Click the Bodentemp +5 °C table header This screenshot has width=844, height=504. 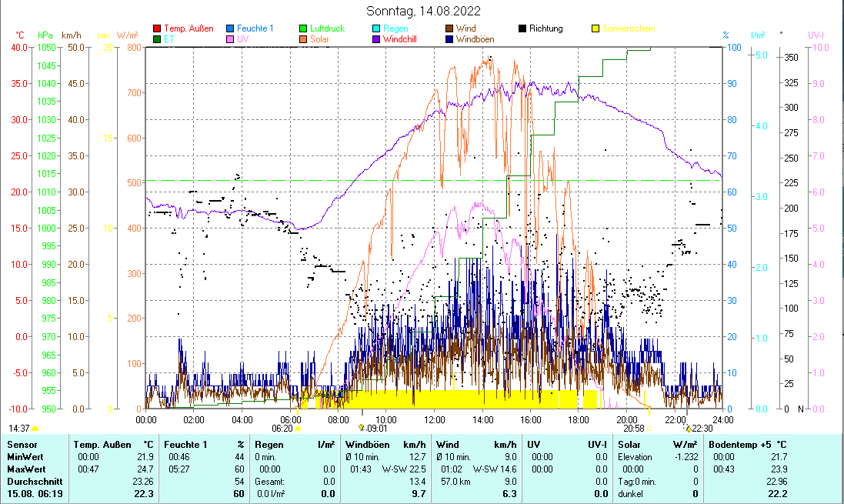[x=747, y=445]
